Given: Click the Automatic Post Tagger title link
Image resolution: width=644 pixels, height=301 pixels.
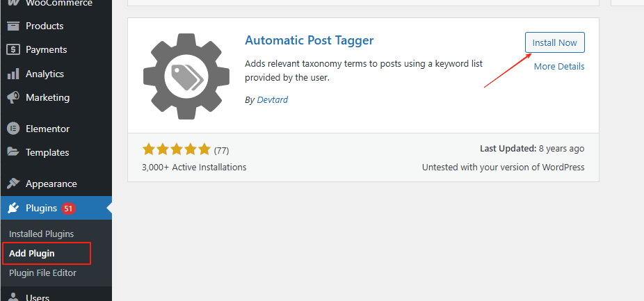Looking at the screenshot, I should (x=309, y=40).
